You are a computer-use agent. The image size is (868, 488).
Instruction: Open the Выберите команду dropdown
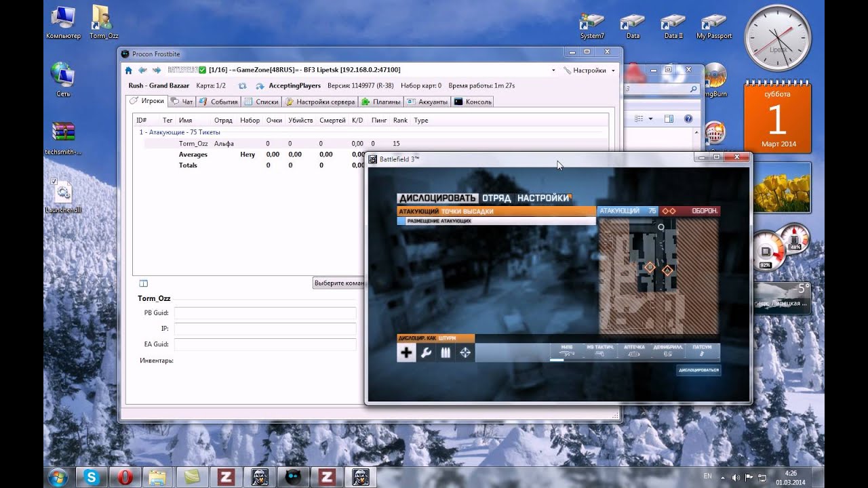click(339, 283)
